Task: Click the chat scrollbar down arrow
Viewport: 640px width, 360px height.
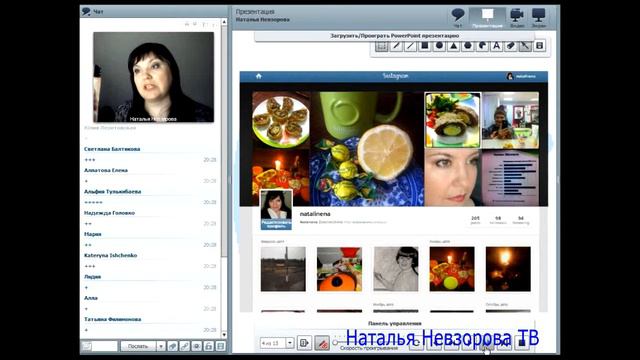Action: [x=224, y=335]
